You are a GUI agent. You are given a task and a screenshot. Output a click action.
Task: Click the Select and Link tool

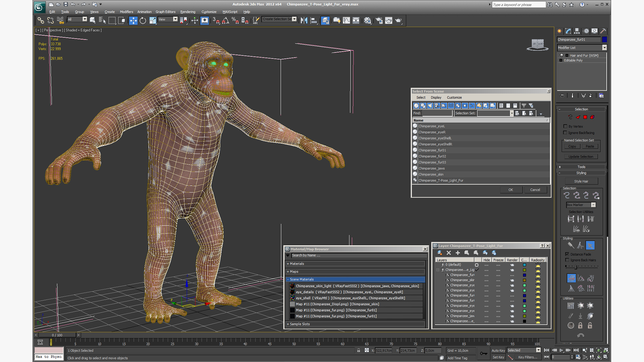pos(41,21)
